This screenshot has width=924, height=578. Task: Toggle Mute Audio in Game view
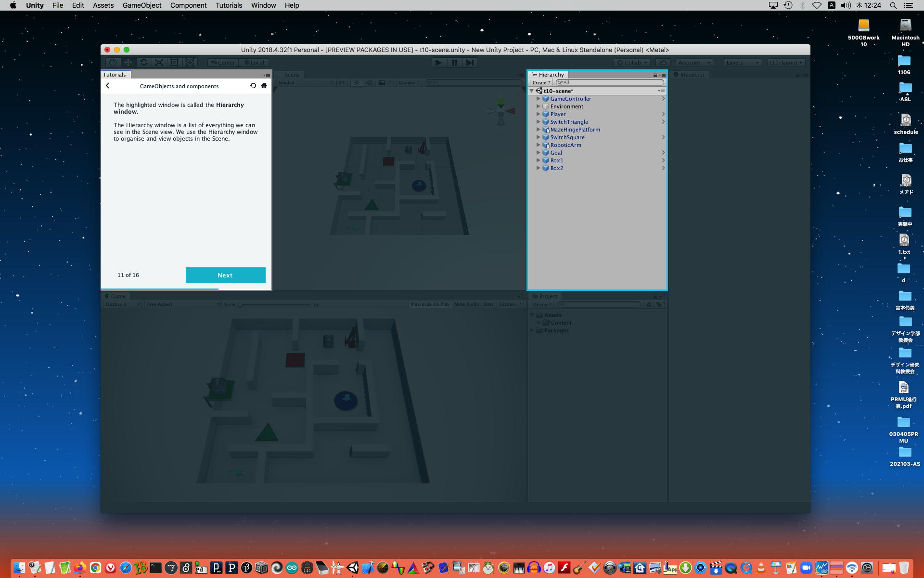(466, 304)
